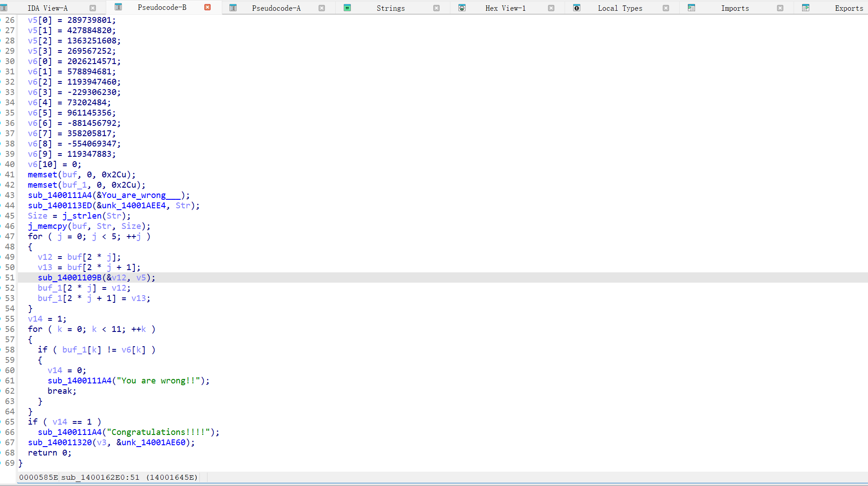Screen dimensions: 868x486
Task: Click the Pseudocode-B tab icon
Action: [118, 7]
